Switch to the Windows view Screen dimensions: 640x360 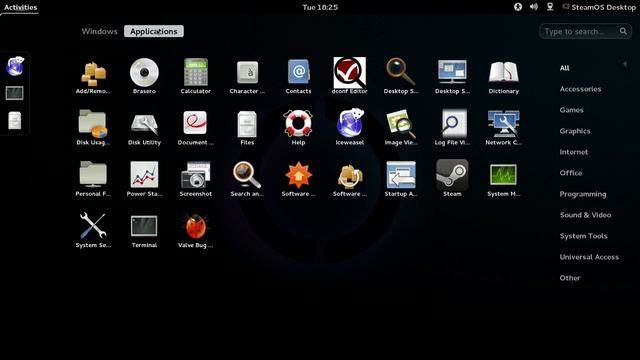100,31
